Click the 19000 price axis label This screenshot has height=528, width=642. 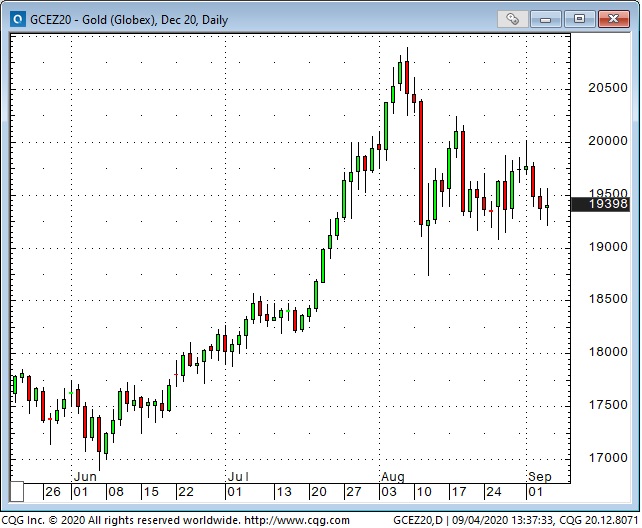click(608, 247)
